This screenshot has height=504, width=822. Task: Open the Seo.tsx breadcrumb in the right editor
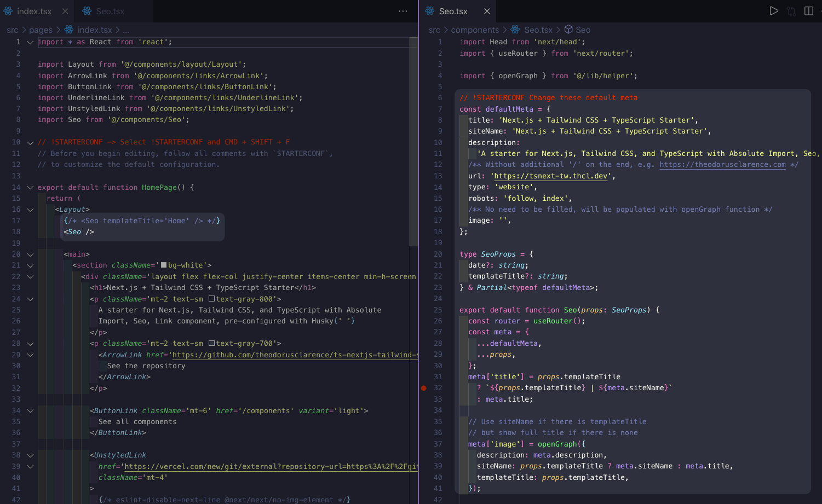[532, 30]
